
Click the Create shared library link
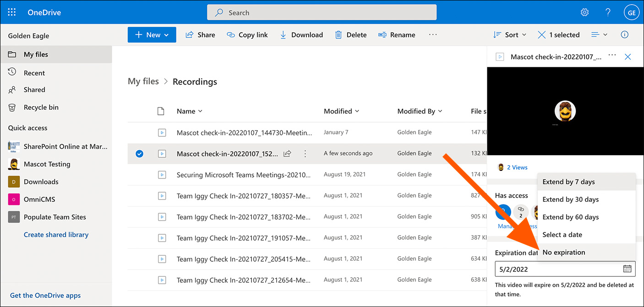(x=56, y=235)
